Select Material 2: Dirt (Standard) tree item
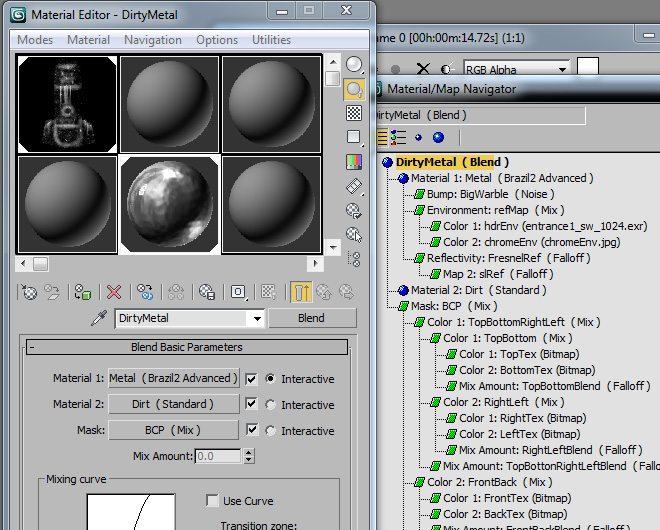660x530 pixels. (479, 290)
